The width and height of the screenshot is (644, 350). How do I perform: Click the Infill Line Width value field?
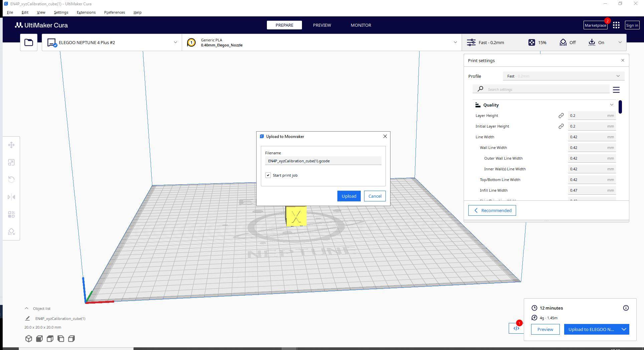[x=592, y=190]
